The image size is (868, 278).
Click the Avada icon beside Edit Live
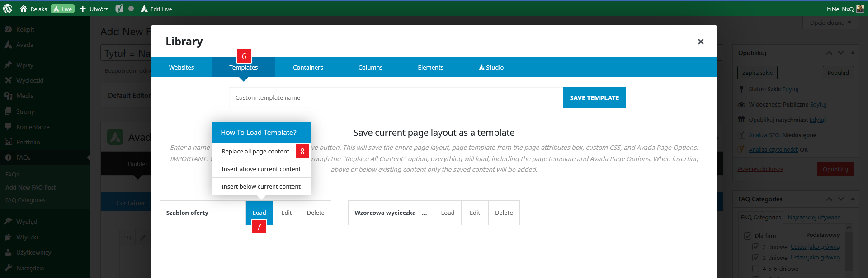(144, 9)
